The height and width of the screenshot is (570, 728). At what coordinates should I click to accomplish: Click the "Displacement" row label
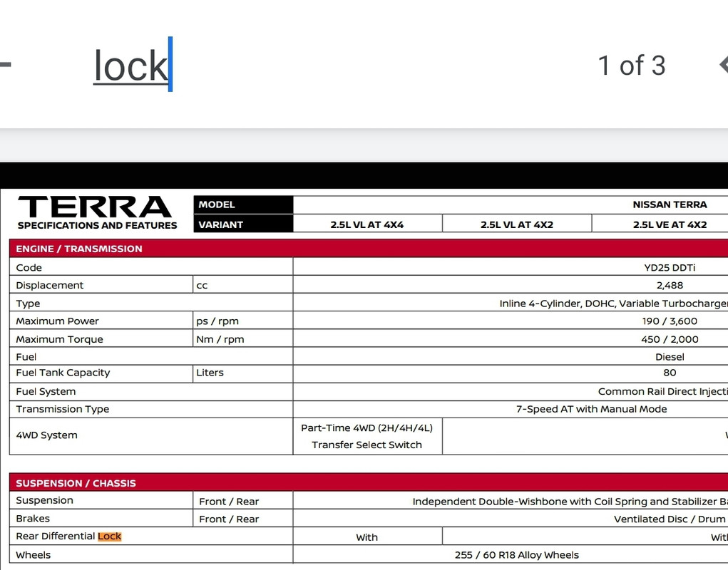(50, 285)
